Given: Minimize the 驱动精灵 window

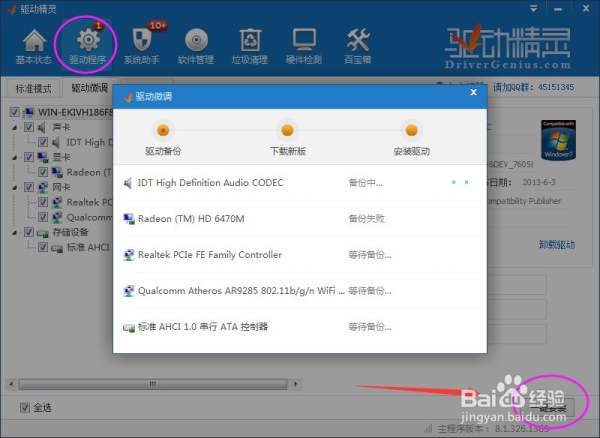Looking at the screenshot, I should [x=558, y=8].
